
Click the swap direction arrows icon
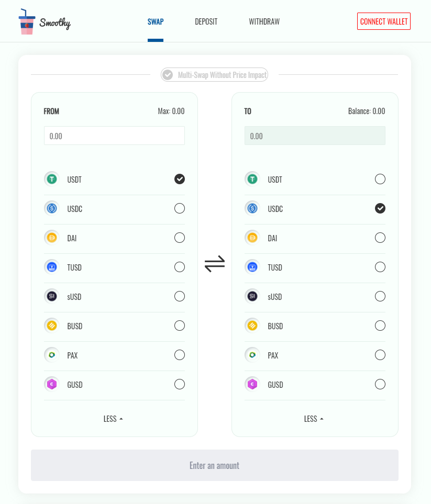point(215,263)
